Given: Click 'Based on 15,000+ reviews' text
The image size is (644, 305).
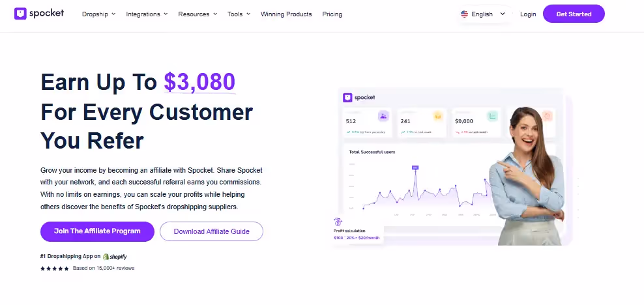Looking at the screenshot, I should (104, 268).
